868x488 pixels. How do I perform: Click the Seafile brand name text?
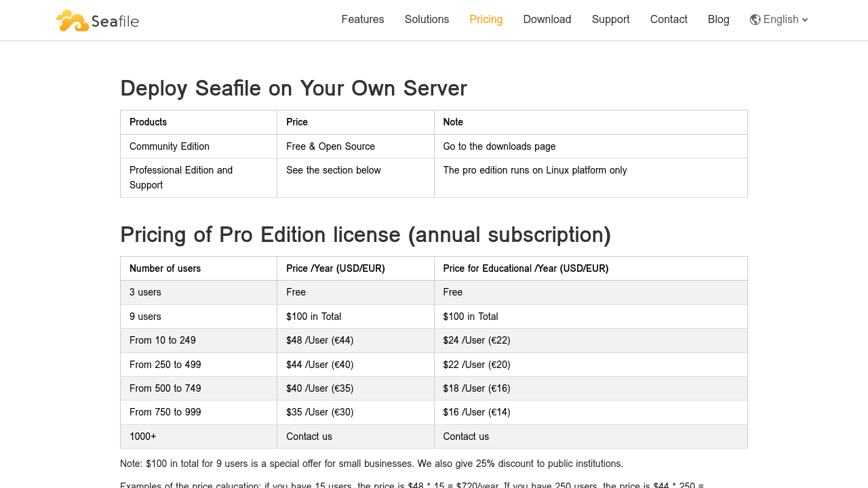(115, 21)
